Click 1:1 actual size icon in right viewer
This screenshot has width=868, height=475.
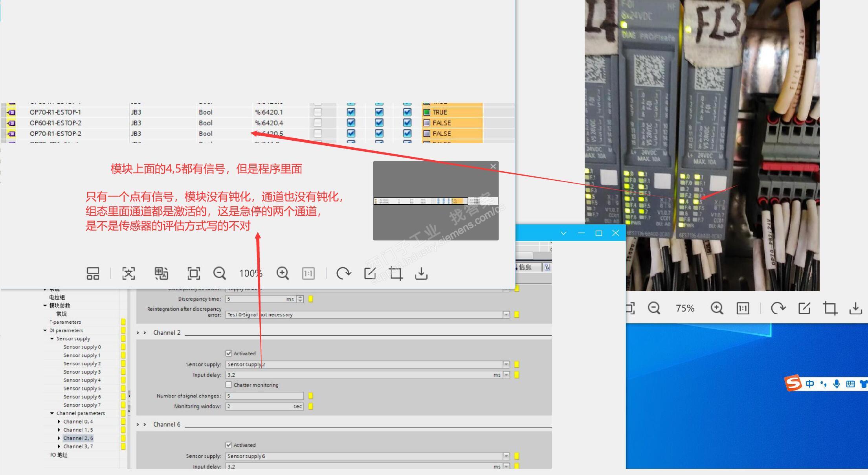(x=743, y=308)
